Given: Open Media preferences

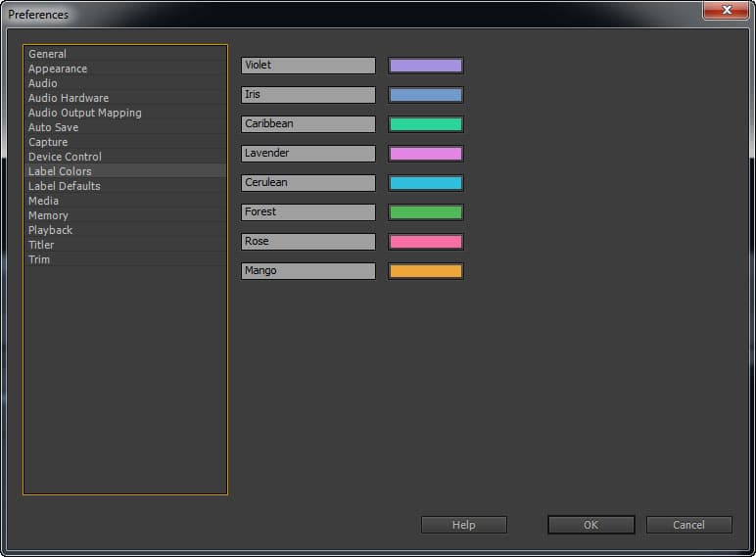Looking at the screenshot, I should pos(125,201).
